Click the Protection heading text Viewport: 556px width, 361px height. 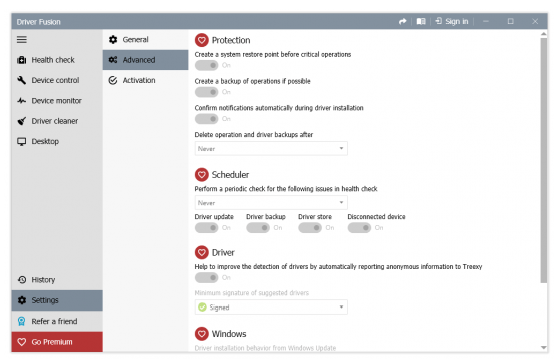pyautogui.click(x=231, y=40)
